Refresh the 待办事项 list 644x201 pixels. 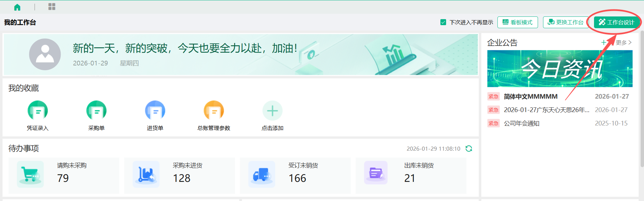pos(469,149)
